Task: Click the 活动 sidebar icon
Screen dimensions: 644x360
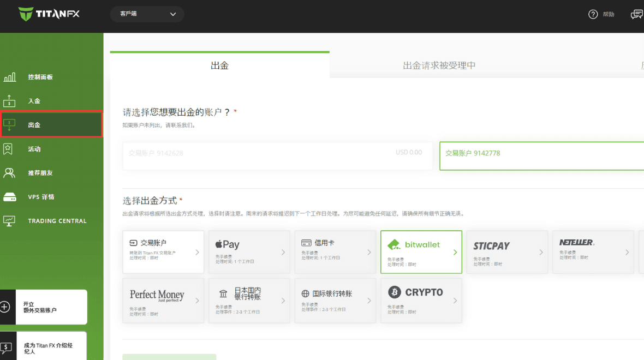Action: pos(9,149)
